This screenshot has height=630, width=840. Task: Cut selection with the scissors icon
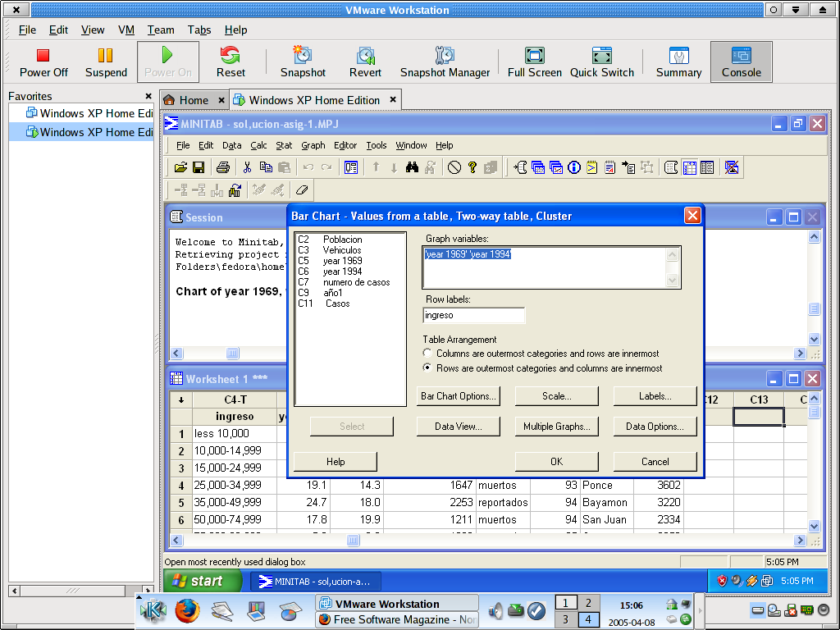coord(247,167)
